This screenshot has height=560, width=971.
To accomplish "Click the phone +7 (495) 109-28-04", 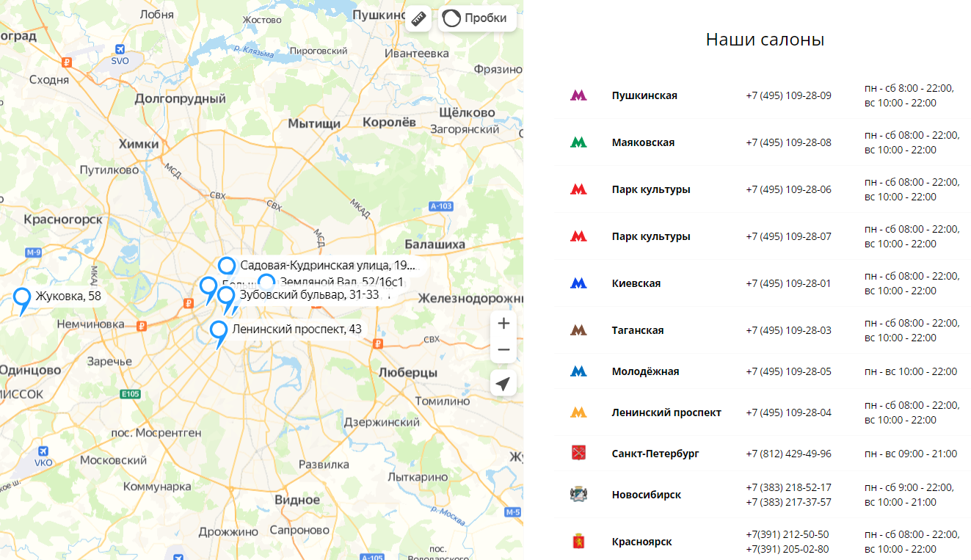I will coord(788,412).
